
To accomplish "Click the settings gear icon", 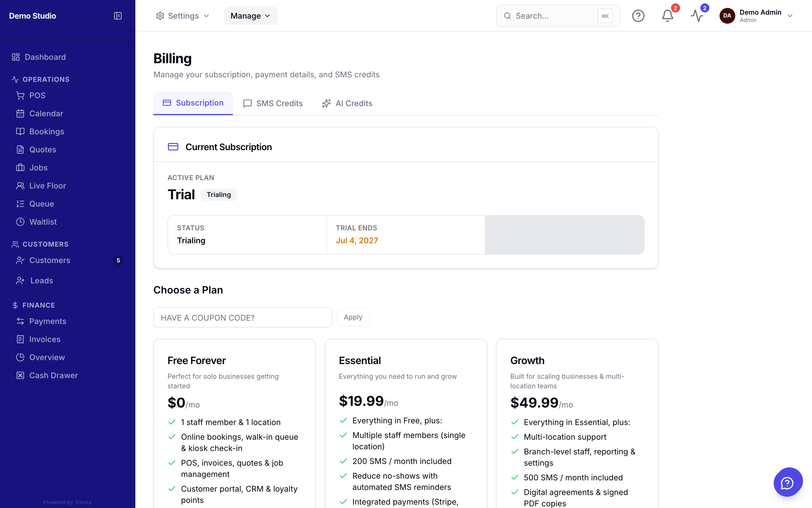I will tap(160, 16).
